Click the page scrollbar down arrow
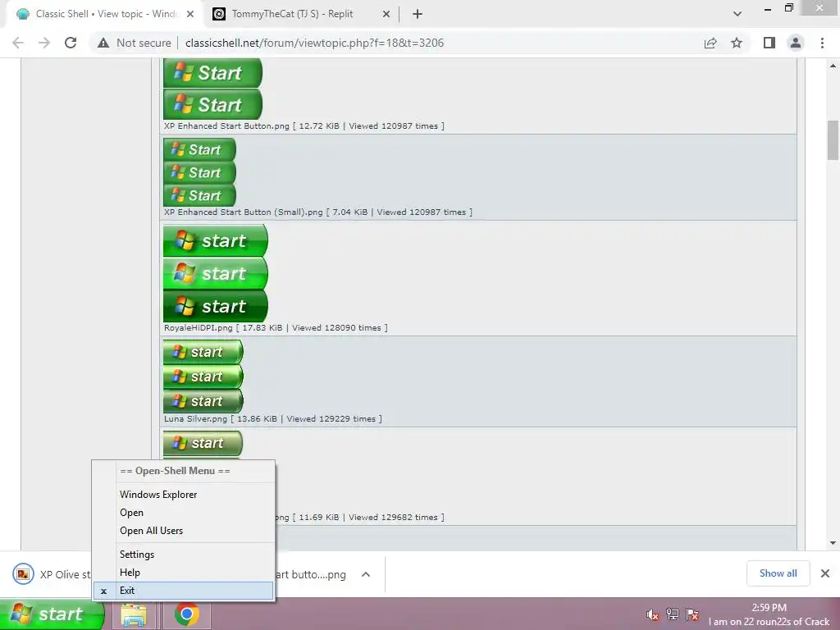Image resolution: width=840 pixels, height=630 pixels. click(833, 543)
